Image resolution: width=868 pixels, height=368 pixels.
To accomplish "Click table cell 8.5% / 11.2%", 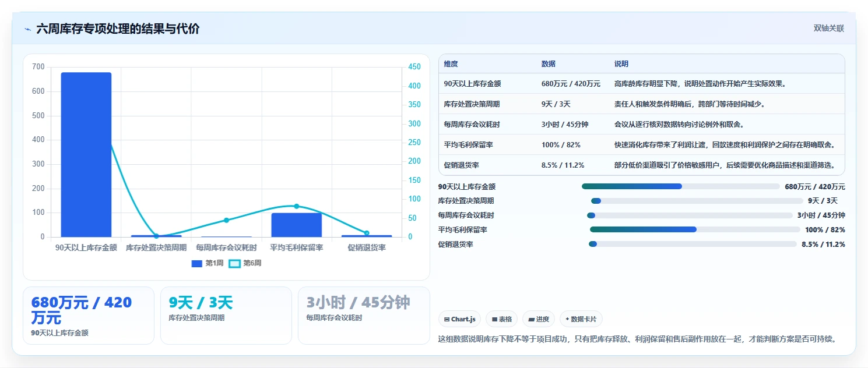I will coord(563,165).
